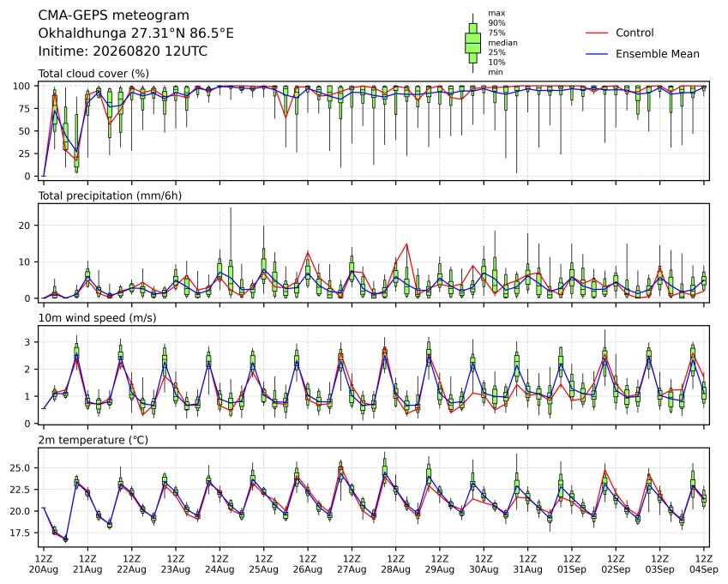728x584 pixels.
Task: Click the 2m temperature panel title
Action: coord(93,440)
